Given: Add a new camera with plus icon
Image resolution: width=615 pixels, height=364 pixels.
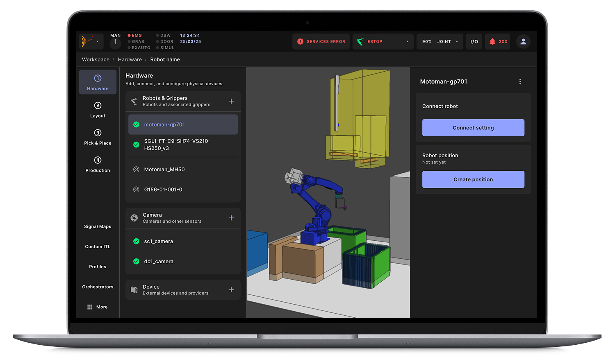Looking at the screenshot, I should pos(231,218).
